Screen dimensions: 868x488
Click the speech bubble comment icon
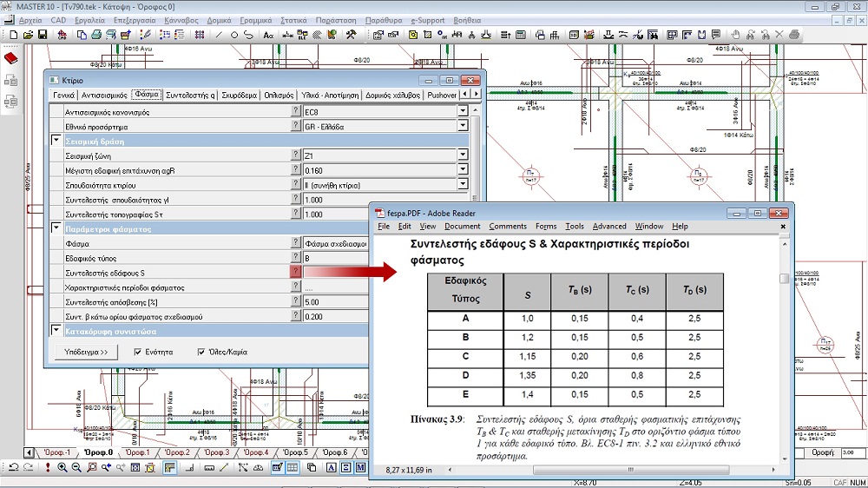tap(716, 35)
